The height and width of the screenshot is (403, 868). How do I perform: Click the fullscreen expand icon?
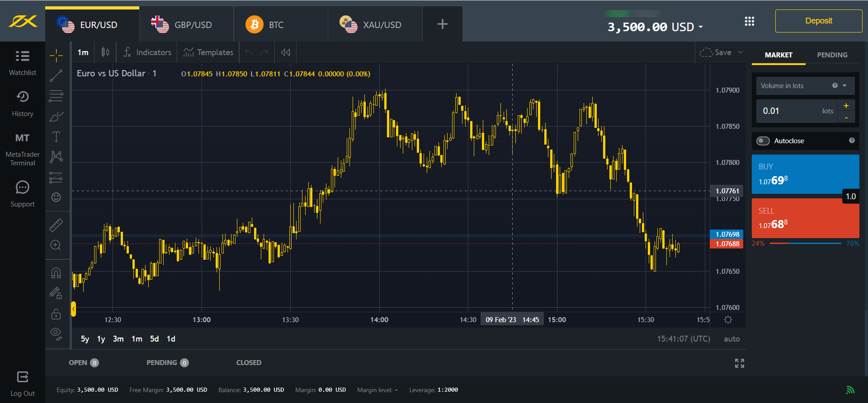pos(739,363)
